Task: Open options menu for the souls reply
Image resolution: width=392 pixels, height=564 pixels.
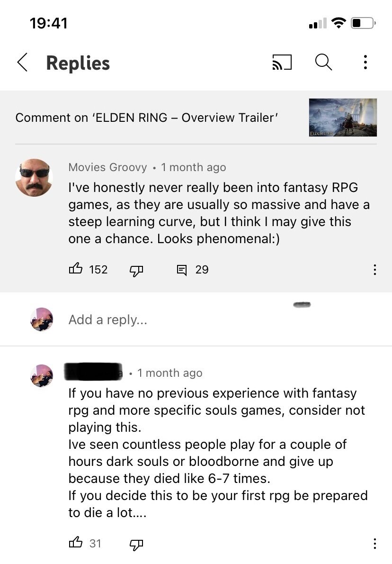Action: 375,543
